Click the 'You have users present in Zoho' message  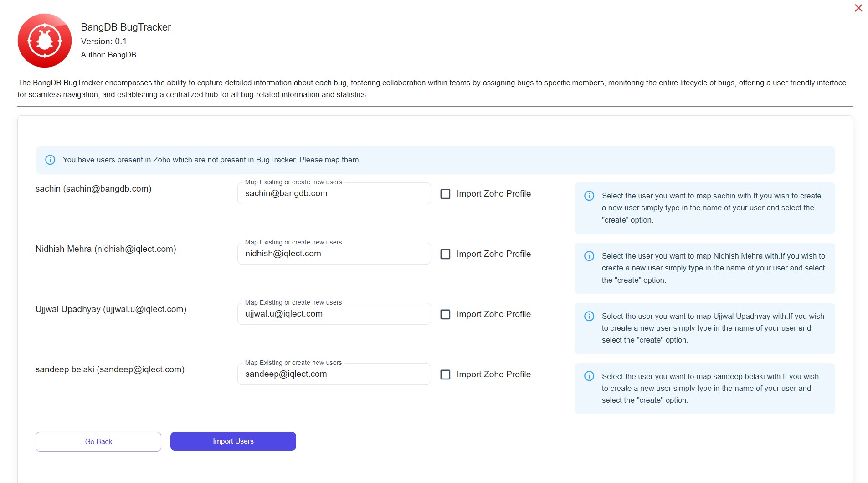point(211,160)
